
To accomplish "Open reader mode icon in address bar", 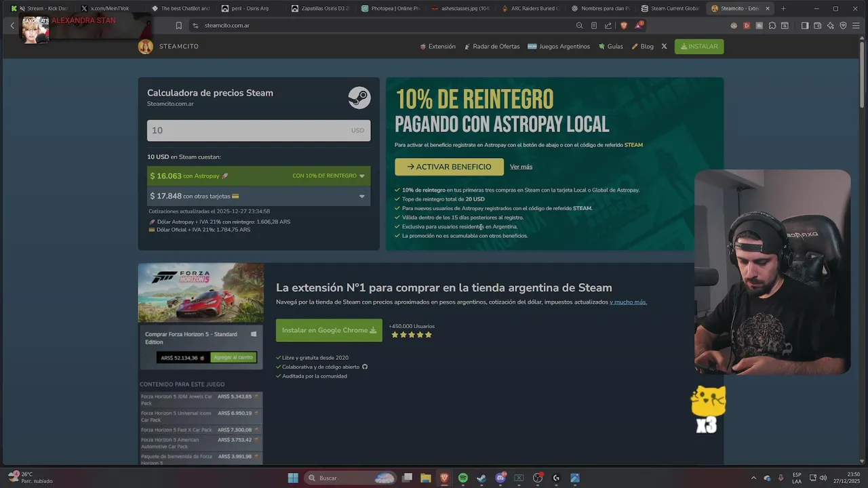I will pyautogui.click(x=594, y=26).
